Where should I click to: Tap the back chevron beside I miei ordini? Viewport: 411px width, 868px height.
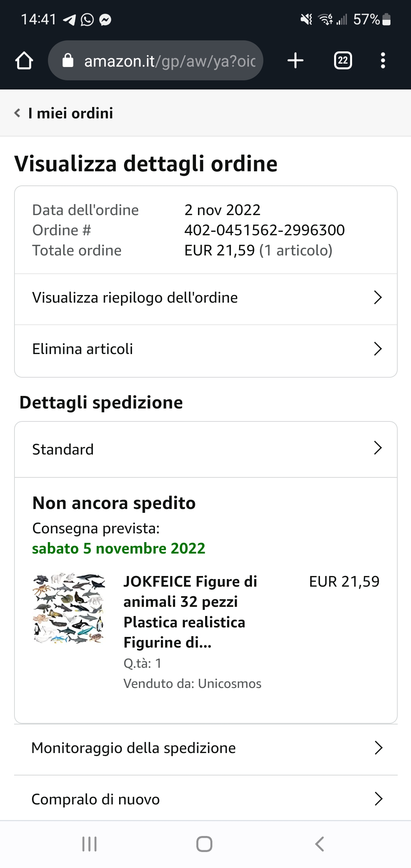point(17,113)
